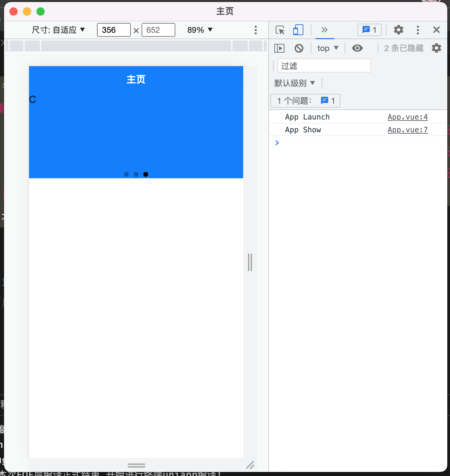Open the 尺寸: 自适应 device dropdown

[x=58, y=30]
